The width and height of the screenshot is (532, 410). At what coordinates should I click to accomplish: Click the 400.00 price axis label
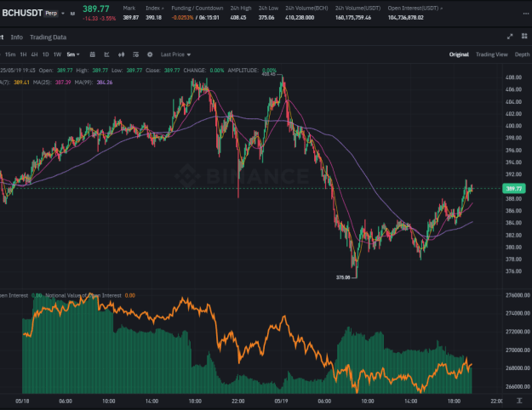click(513, 126)
